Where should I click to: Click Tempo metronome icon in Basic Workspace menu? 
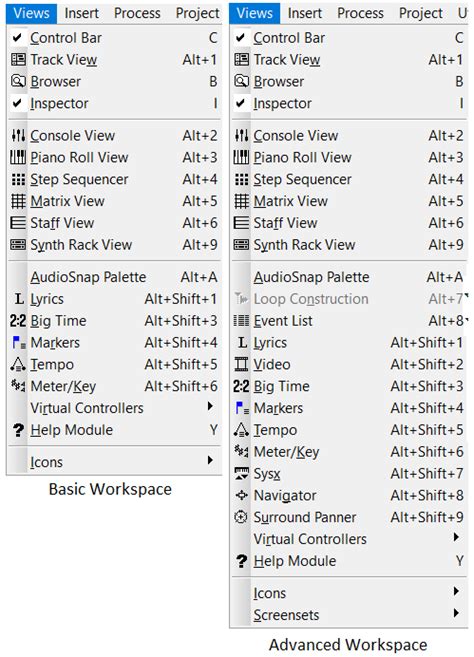point(18,365)
